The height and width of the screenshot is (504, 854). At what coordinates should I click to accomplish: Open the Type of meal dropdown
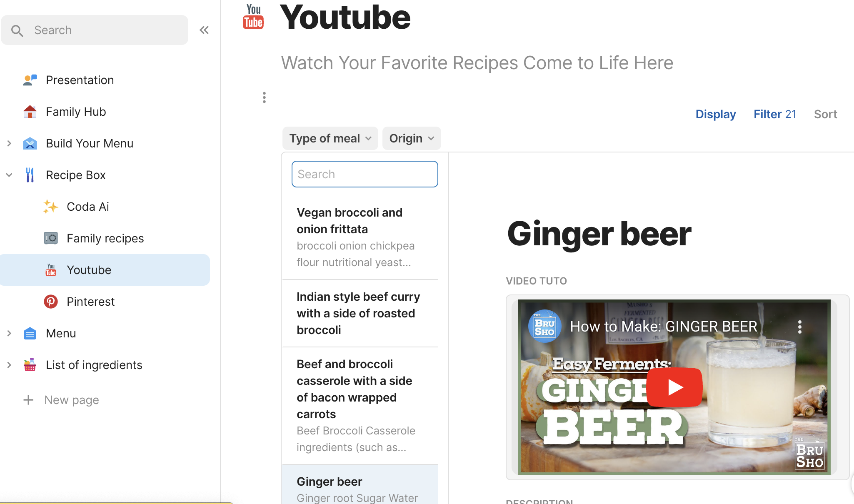pos(330,138)
